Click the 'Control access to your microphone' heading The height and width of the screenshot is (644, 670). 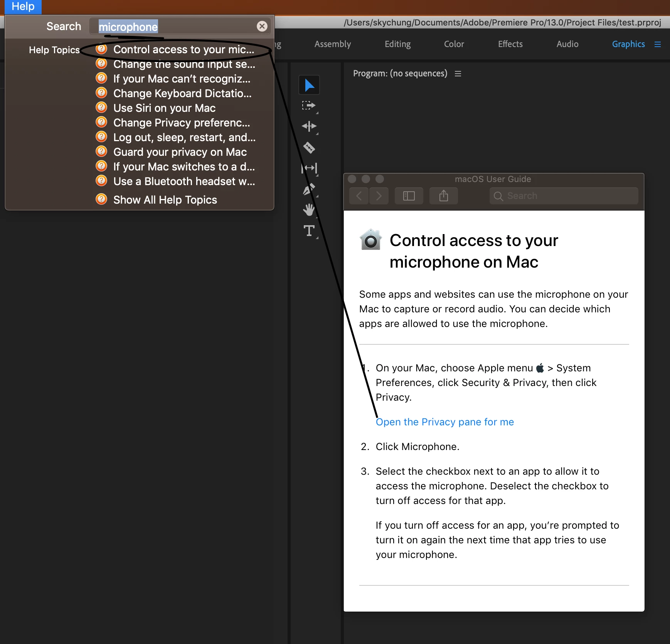click(474, 251)
